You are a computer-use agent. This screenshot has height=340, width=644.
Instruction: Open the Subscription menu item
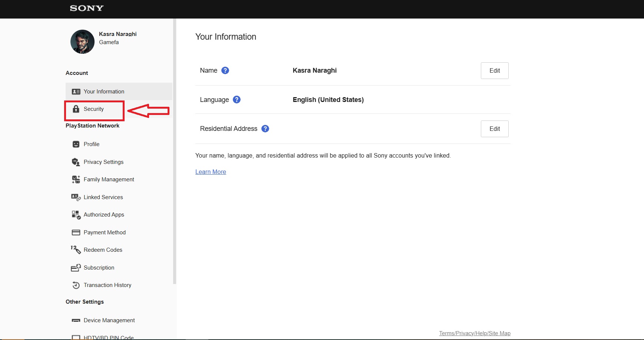pos(99,268)
